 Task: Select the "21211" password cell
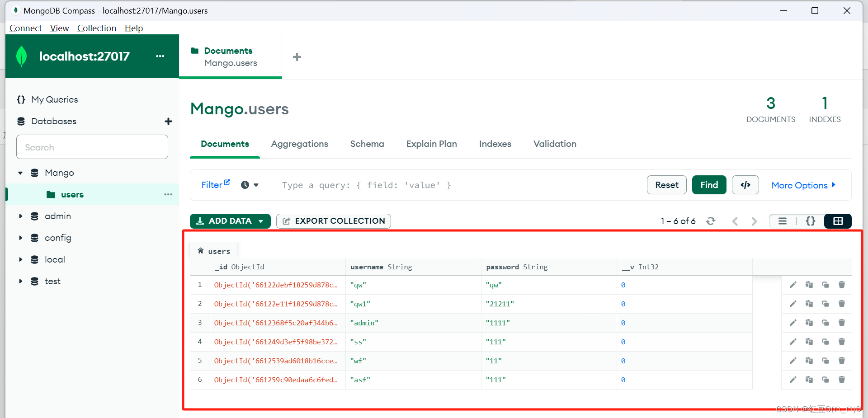pos(549,304)
